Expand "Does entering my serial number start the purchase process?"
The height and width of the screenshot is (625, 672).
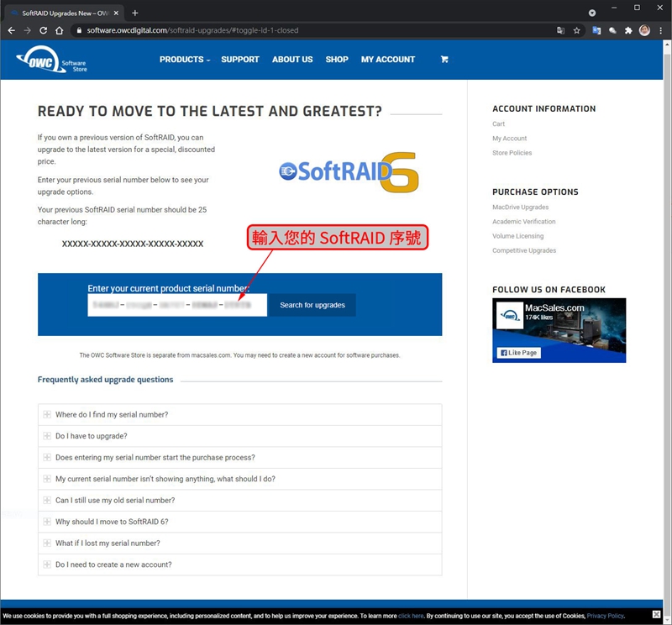click(240, 457)
